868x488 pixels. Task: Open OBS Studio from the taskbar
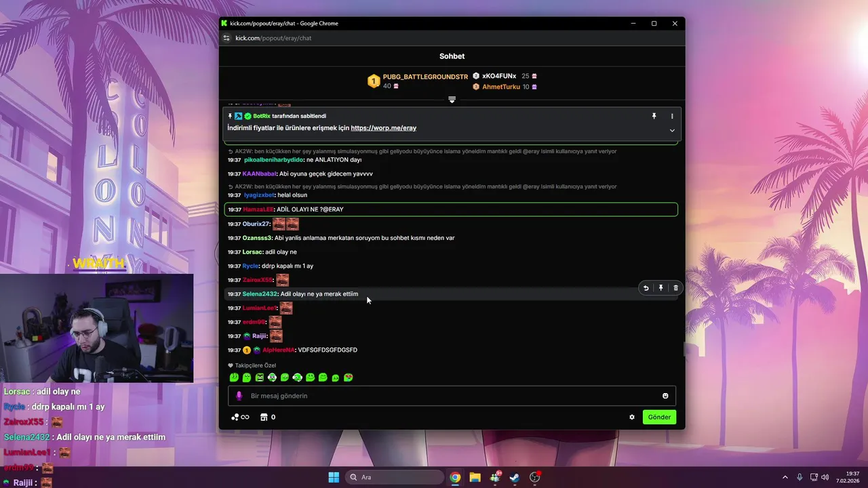point(535,477)
